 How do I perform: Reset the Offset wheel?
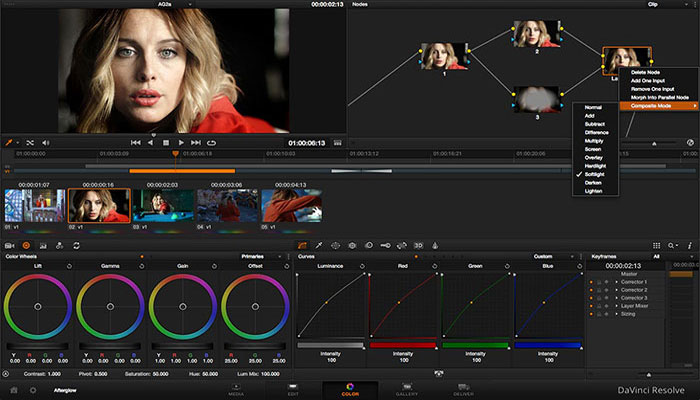(x=287, y=266)
